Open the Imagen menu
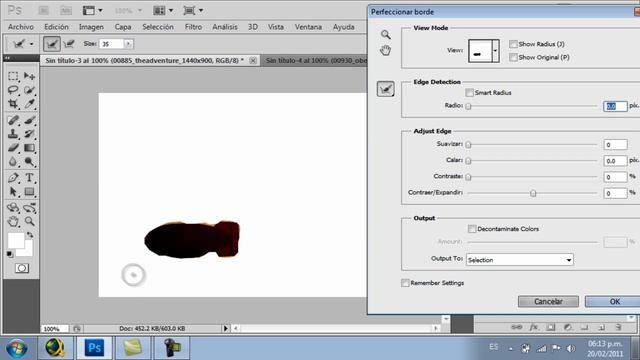Screen dimensions: 640x360 click(x=91, y=27)
